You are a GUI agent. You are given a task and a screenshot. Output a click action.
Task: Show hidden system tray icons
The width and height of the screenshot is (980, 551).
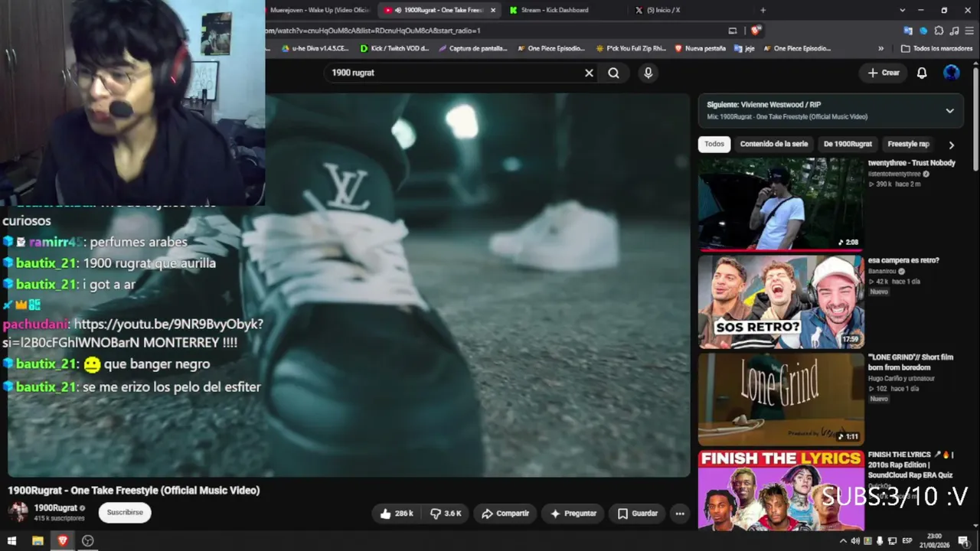coord(843,541)
